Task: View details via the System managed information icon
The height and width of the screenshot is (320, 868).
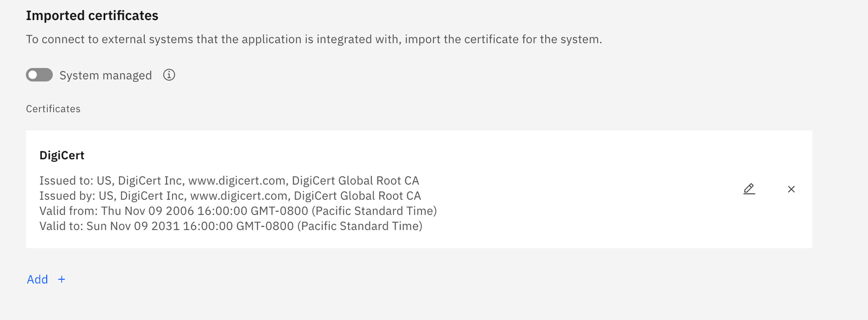Action: [169, 75]
